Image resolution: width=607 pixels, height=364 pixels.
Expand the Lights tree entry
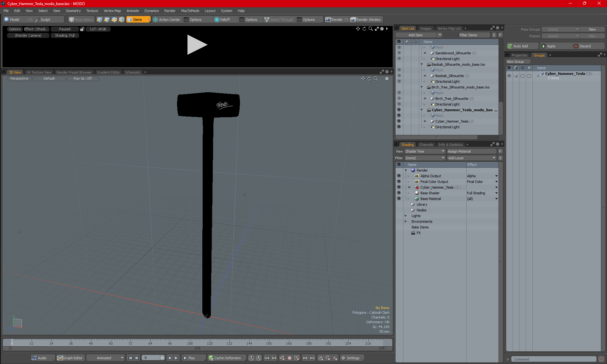click(406, 216)
